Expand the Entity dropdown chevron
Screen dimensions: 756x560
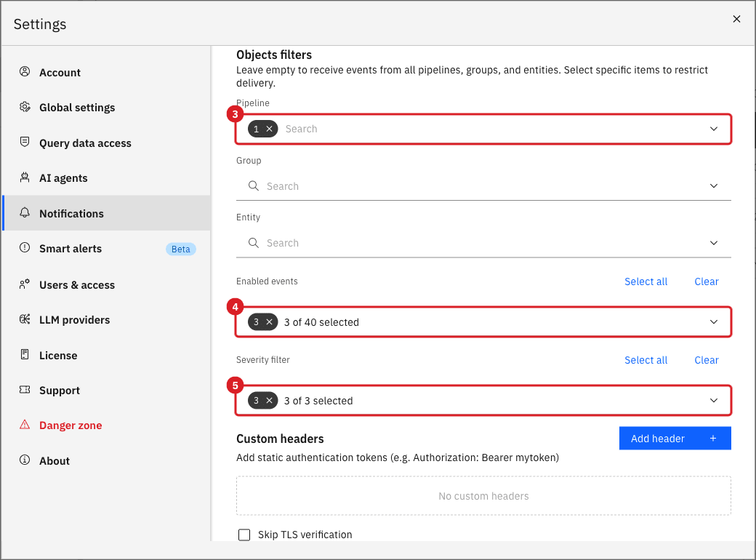(x=714, y=243)
